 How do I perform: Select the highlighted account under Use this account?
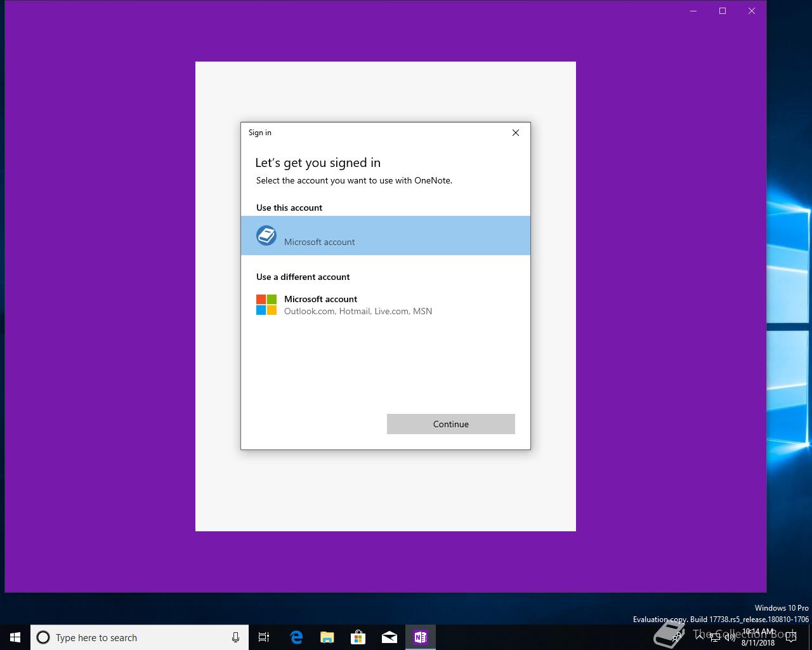pyautogui.click(x=386, y=235)
